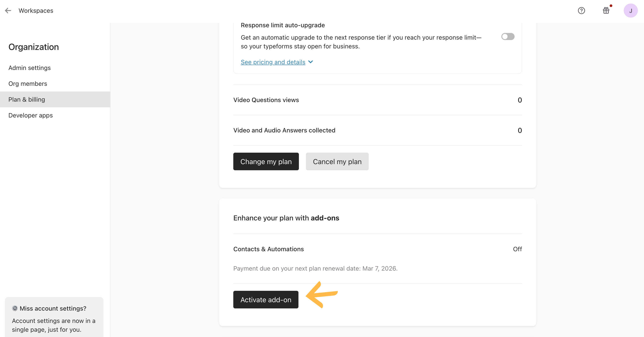Click the Workspaces breadcrumb label
This screenshot has height=337, width=644.
coord(36,11)
